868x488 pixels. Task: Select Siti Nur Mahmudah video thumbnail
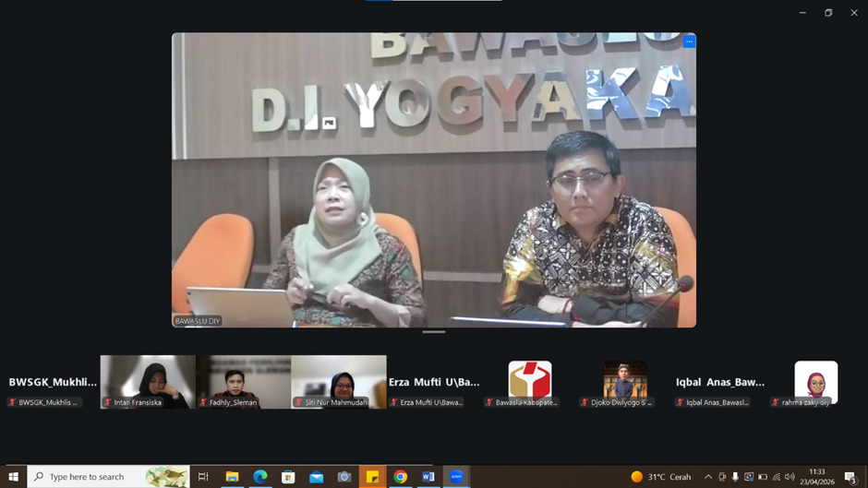[x=339, y=382]
